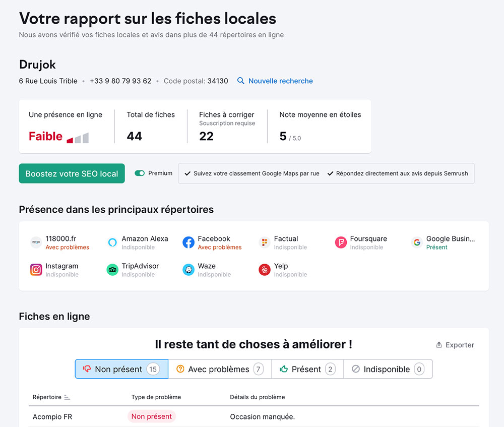The height and width of the screenshot is (427, 504).
Task: Click the question mark Avec problèmes icon
Action: click(180, 369)
